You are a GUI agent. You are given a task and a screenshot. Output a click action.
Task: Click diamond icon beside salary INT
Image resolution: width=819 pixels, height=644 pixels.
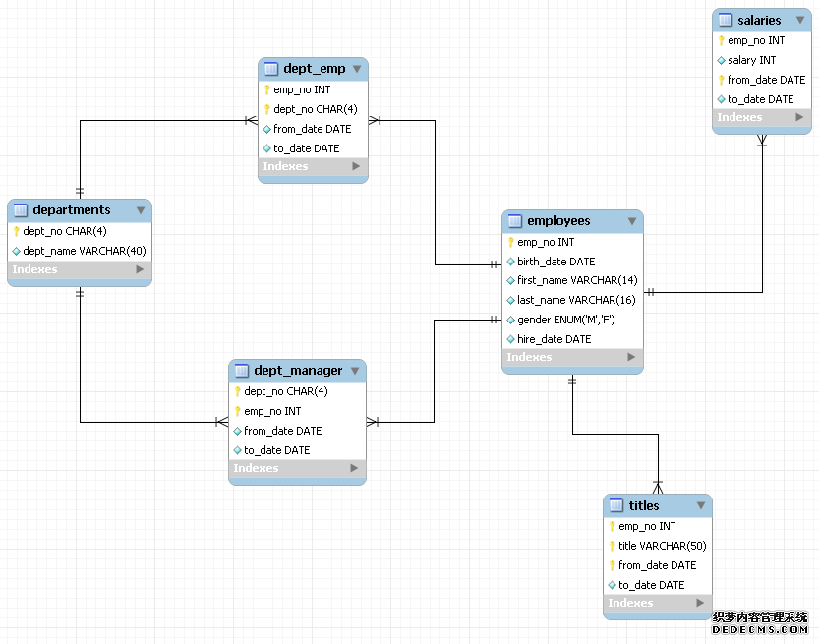coord(721,60)
